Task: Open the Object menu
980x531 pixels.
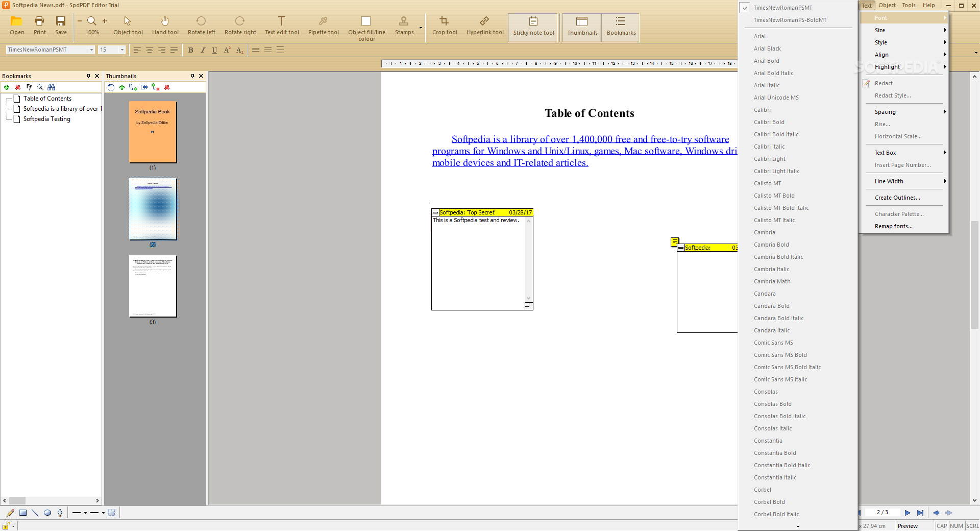Action: [x=887, y=5]
